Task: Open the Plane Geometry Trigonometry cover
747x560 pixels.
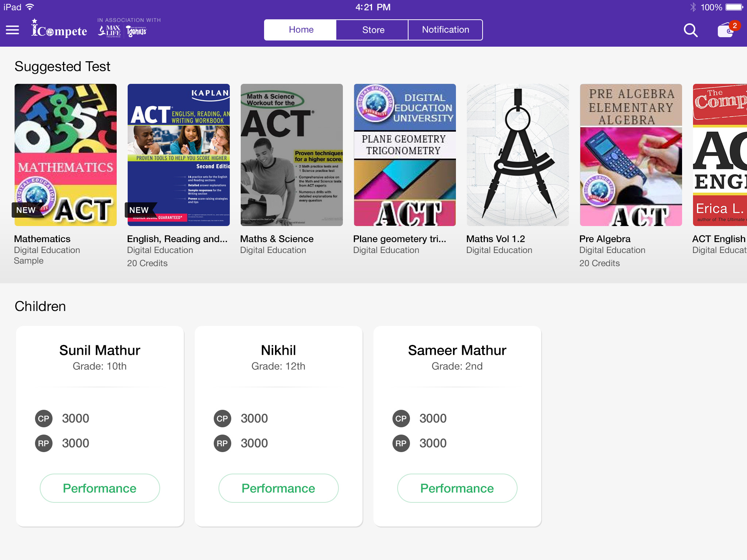Action: [405, 155]
